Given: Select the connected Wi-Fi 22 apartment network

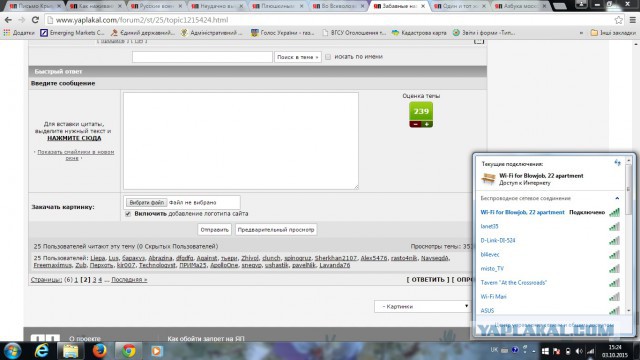Looking at the screenshot, I should coord(550,212).
